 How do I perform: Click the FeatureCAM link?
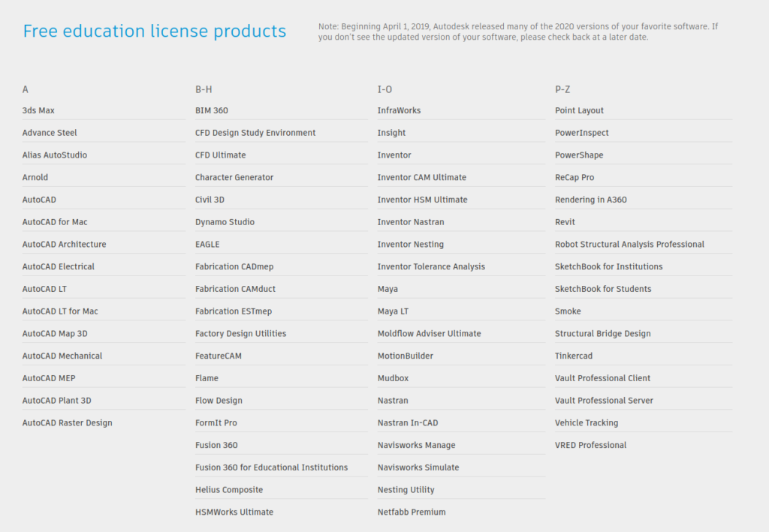click(219, 356)
